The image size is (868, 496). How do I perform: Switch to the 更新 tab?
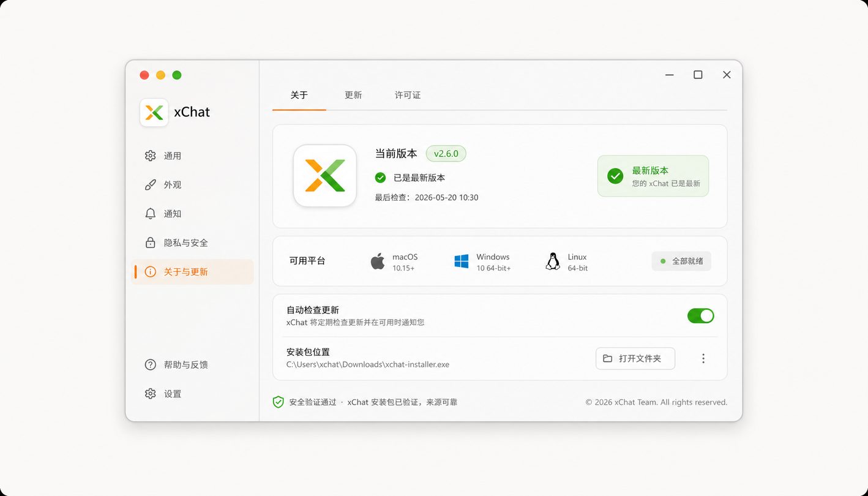point(353,95)
